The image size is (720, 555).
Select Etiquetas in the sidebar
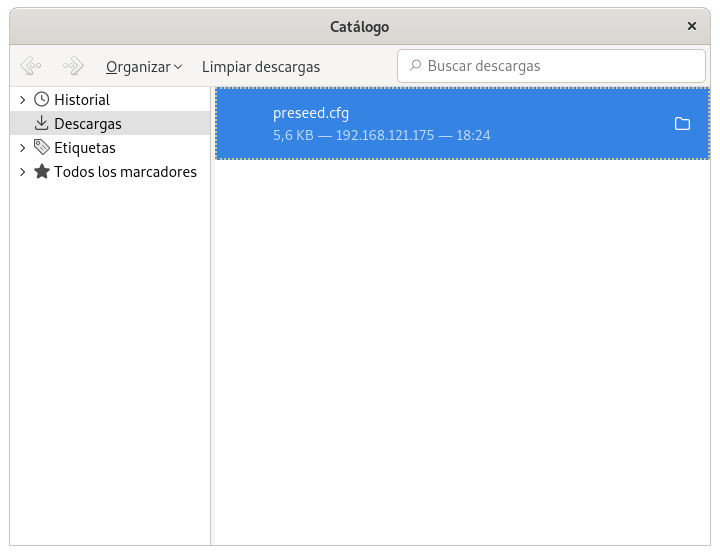pyautogui.click(x=85, y=148)
